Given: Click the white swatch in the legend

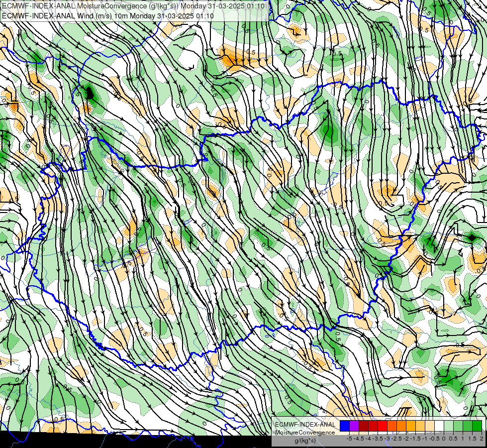Looking at the screenshot, I should pyautogui.click(x=439, y=426).
